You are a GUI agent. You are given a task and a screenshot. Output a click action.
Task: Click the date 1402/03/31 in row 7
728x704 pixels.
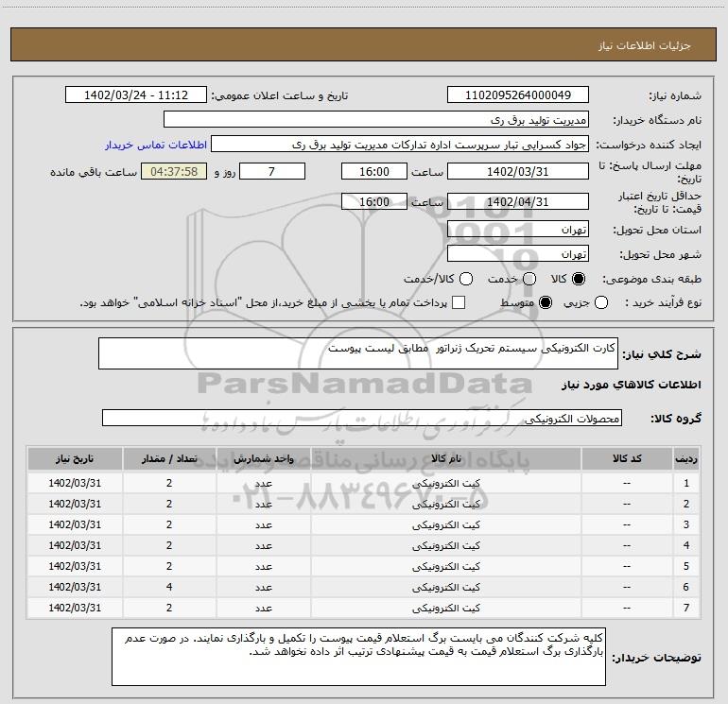click(x=75, y=608)
